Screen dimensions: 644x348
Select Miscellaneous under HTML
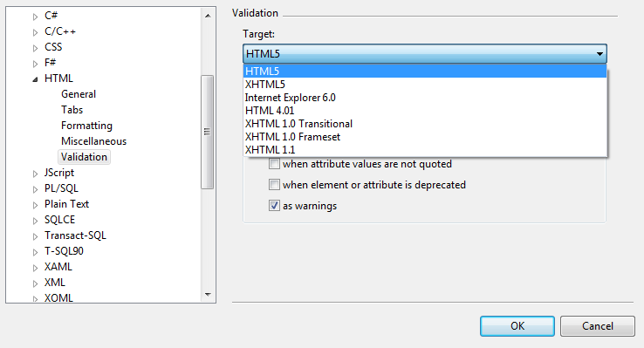click(x=93, y=141)
